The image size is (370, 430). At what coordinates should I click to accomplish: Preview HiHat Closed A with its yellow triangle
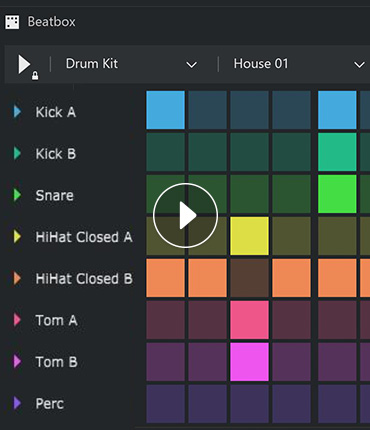17,237
